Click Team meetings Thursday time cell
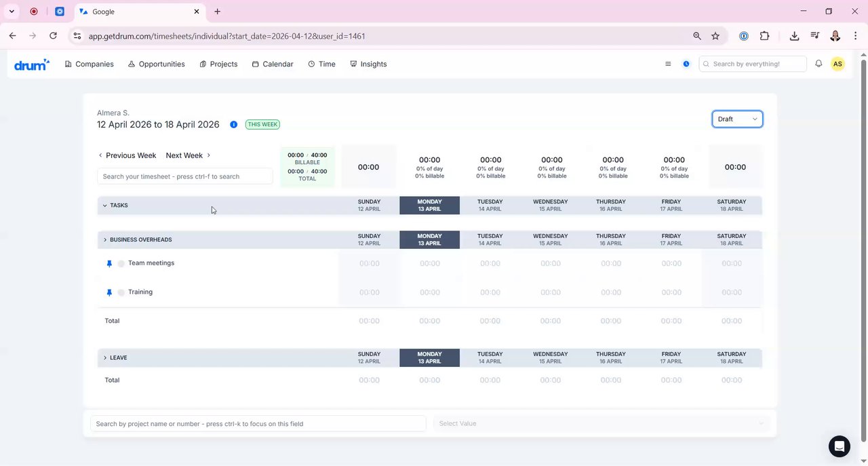Screen dimensions: 868x466 point(610,264)
